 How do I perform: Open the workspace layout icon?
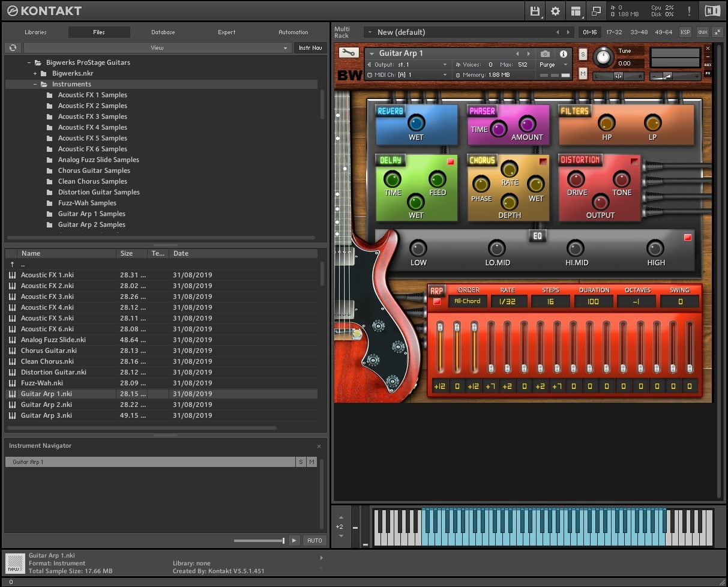click(576, 11)
